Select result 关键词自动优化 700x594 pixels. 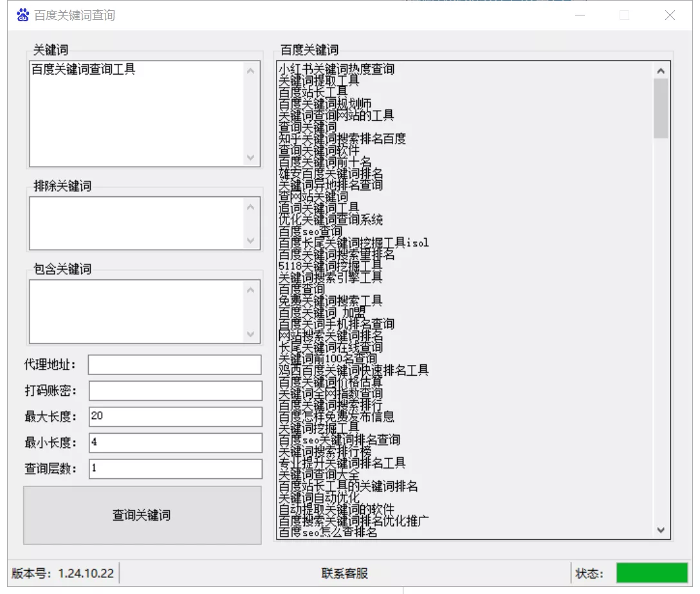click(x=318, y=498)
